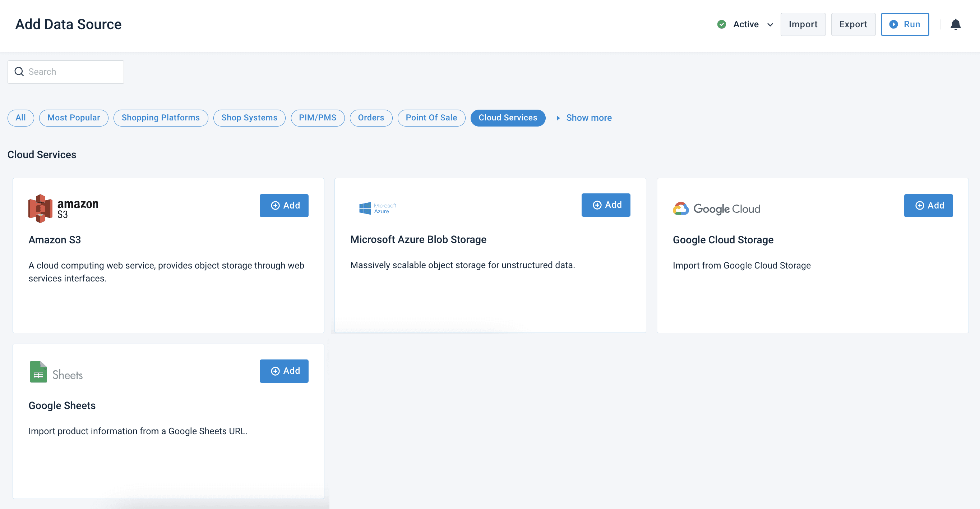Click the Microsoft Azure logo
This screenshot has width=980, height=509.
pyautogui.click(x=378, y=208)
